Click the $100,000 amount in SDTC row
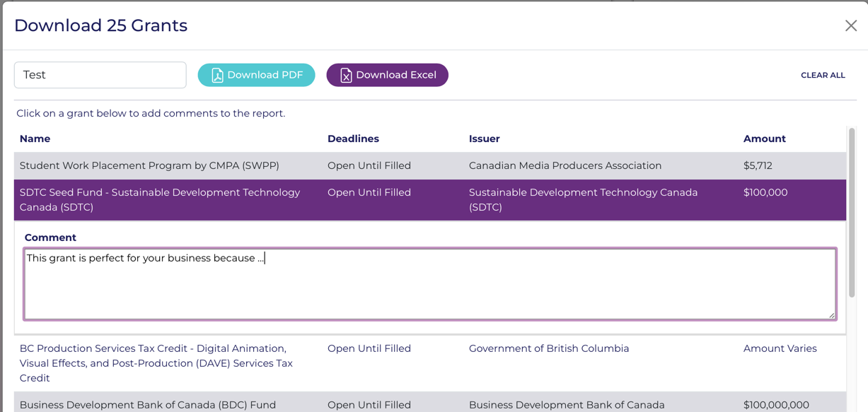The width and height of the screenshot is (868, 412). (765, 192)
